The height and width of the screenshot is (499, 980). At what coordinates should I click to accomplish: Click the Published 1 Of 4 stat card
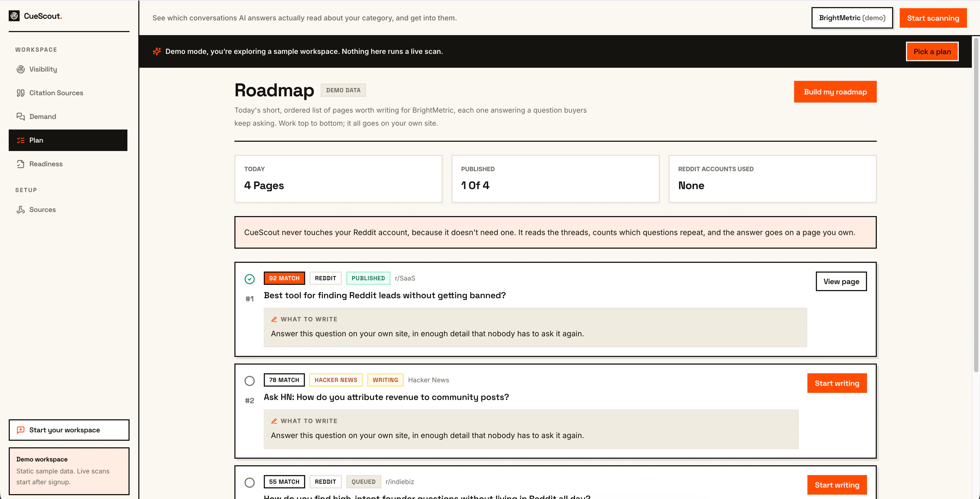(x=555, y=179)
